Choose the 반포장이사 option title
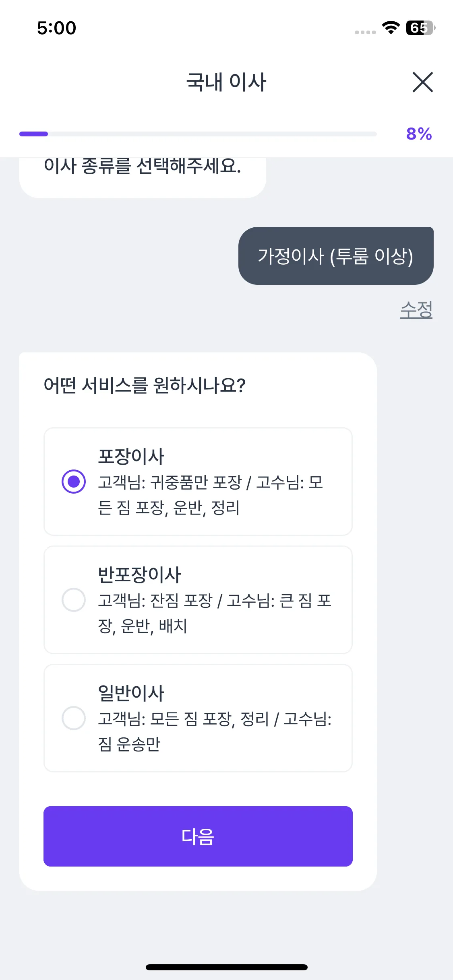This screenshot has height=980, width=453. [x=139, y=574]
